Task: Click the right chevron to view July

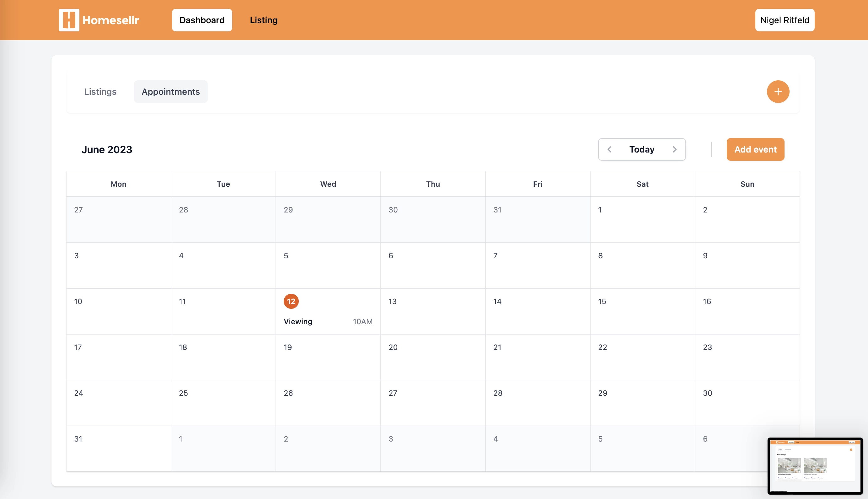Action: tap(674, 149)
